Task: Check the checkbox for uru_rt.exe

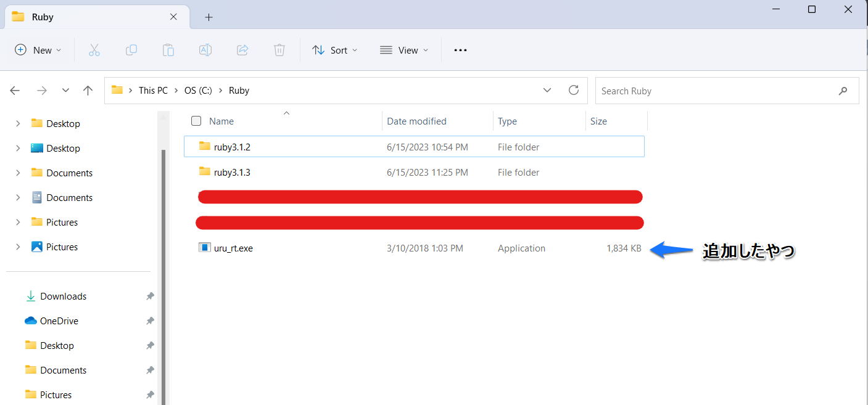Action: [196, 248]
